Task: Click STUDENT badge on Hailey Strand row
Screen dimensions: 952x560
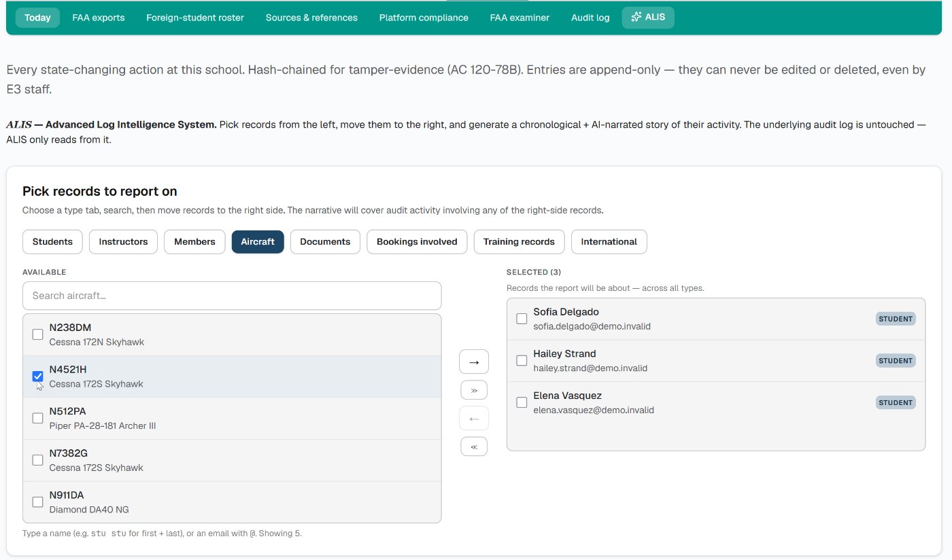Action: coord(896,361)
